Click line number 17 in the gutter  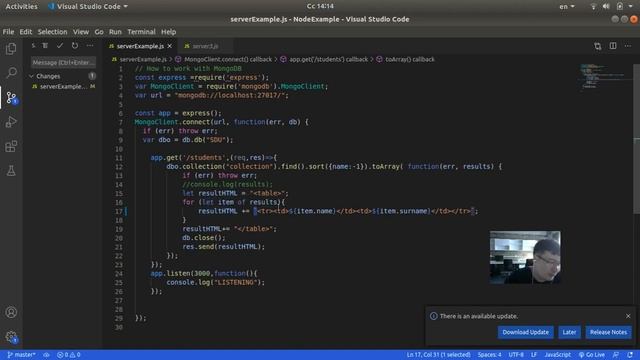pyautogui.click(x=118, y=211)
